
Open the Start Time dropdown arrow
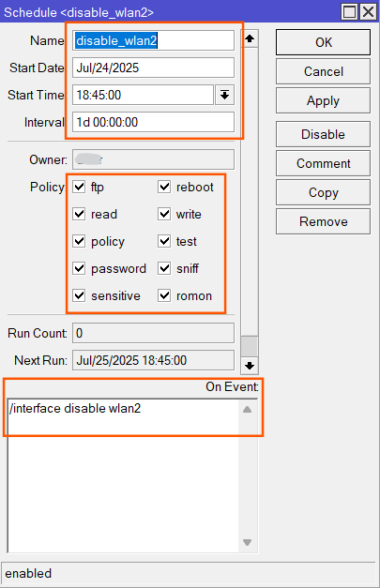(224, 95)
